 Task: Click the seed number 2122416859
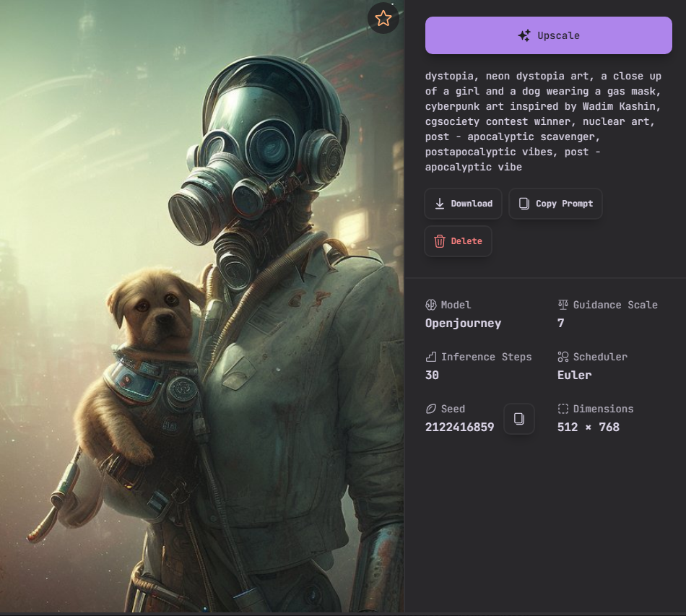459,427
